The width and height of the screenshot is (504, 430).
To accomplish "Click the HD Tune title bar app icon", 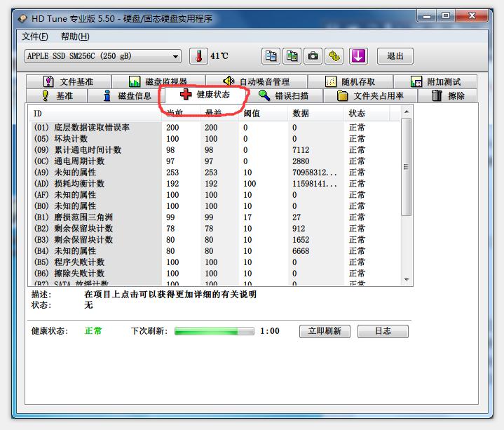I will pos(22,18).
